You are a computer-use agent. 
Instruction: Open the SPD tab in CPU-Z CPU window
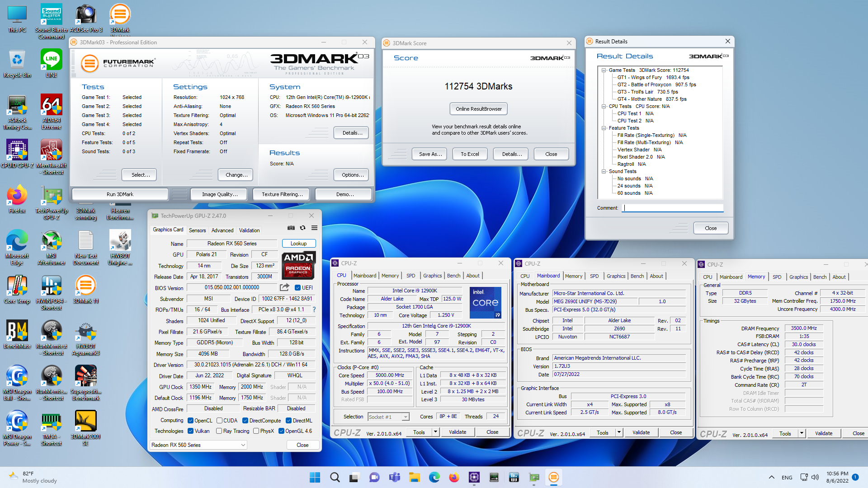(410, 276)
